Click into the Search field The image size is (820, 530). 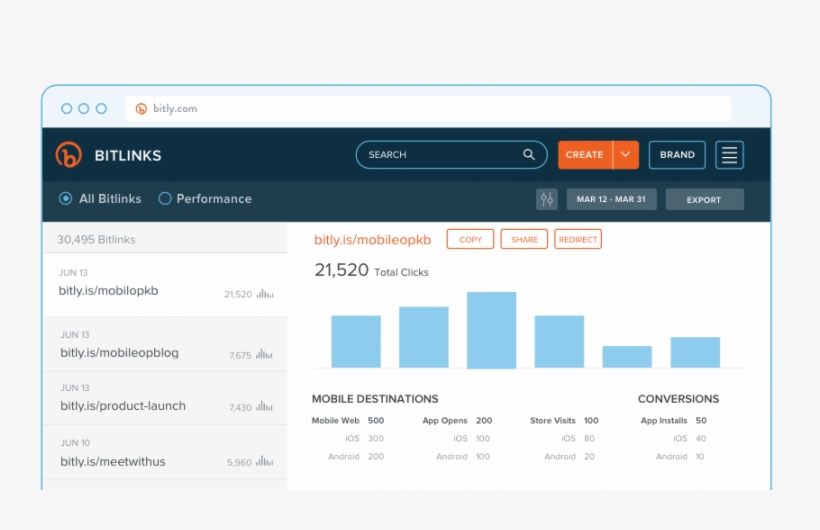[451, 155]
